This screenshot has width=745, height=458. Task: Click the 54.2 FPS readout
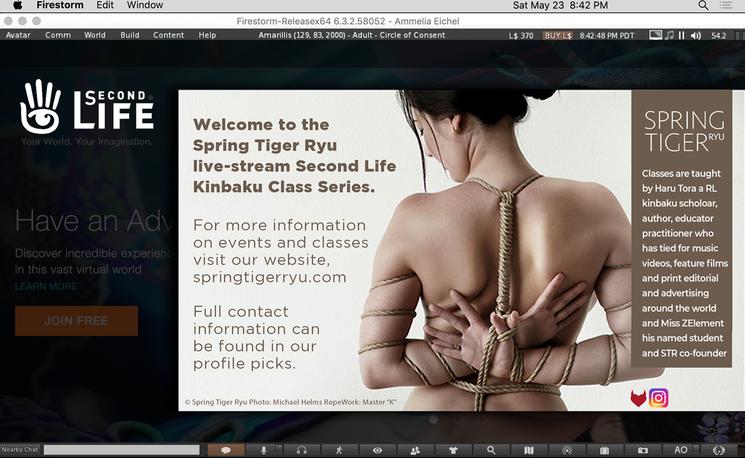718,36
